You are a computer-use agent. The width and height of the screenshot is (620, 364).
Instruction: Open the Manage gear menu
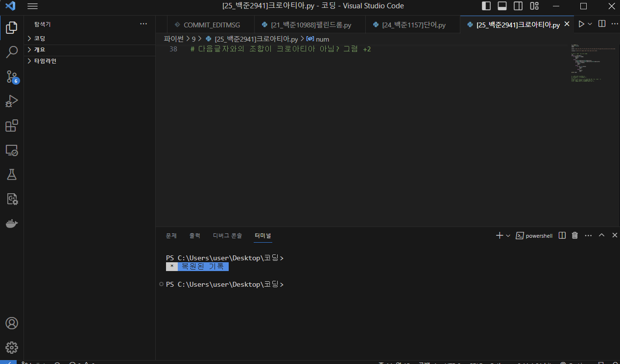point(12,347)
